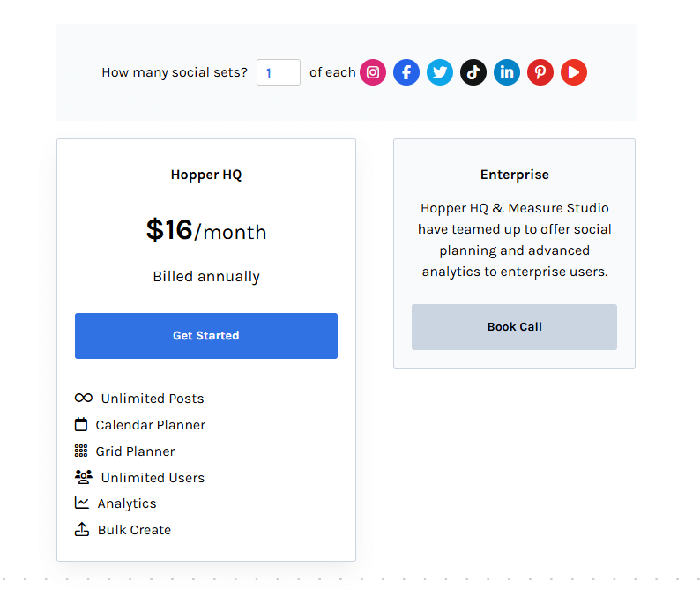
Task: Click the Get Started button
Action: click(x=206, y=336)
